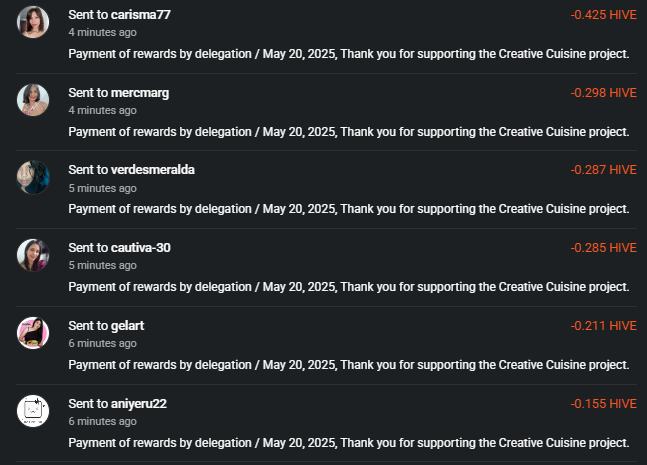Image resolution: width=647 pixels, height=465 pixels.
Task: Select the -0.155 HIVE amount
Action: [x=604, y=404]
